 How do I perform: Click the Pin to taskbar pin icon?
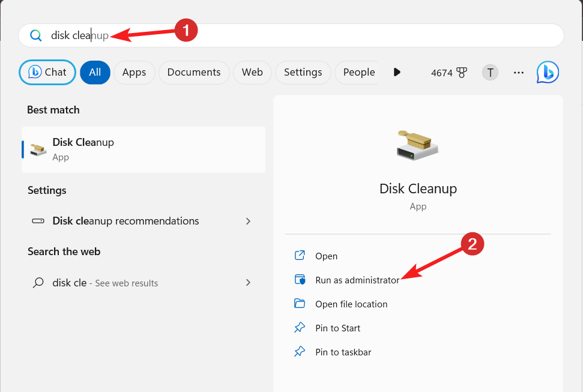[x=300, y=351]
